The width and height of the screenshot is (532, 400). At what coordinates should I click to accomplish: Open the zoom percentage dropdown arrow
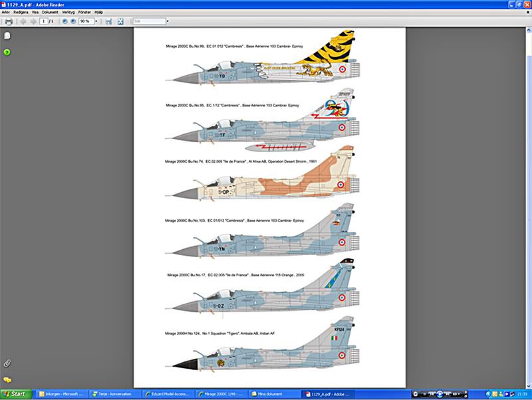coord(96,21)
